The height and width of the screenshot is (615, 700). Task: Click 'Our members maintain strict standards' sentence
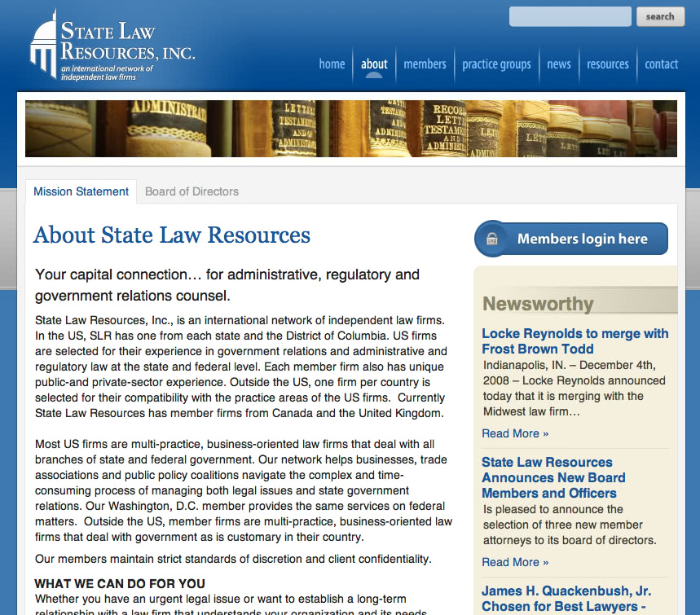coord(233,559)
